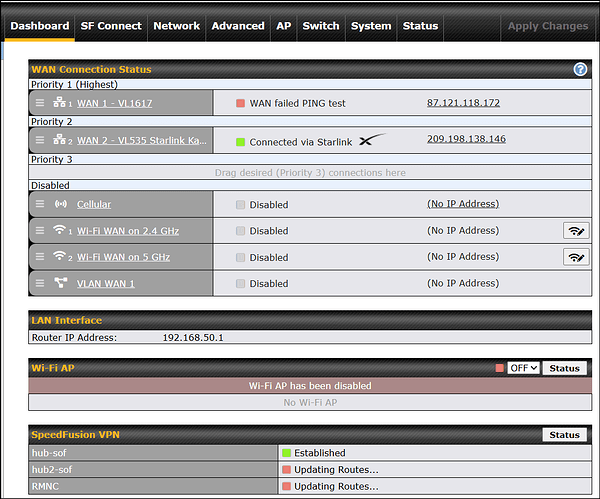Click the IP address 209.198.138.146

coord(466,139)
